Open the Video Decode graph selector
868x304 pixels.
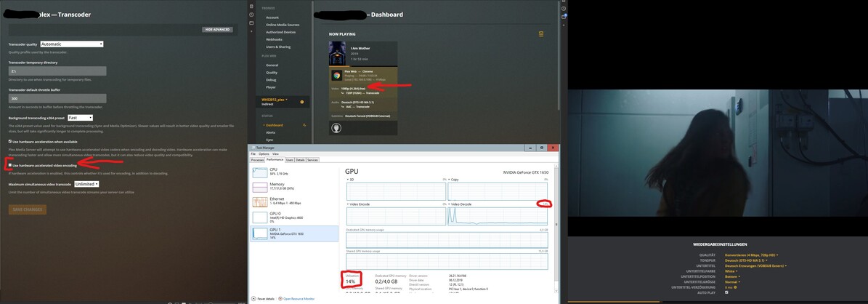tap(460, 204)
